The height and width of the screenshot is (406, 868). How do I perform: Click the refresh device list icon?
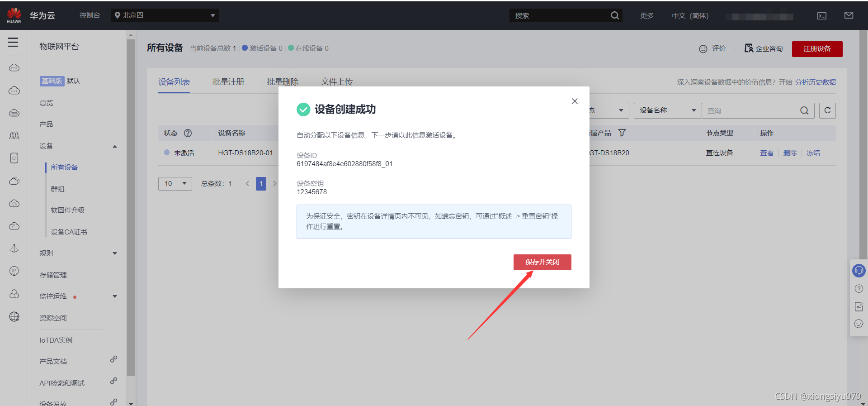point(827,110)
